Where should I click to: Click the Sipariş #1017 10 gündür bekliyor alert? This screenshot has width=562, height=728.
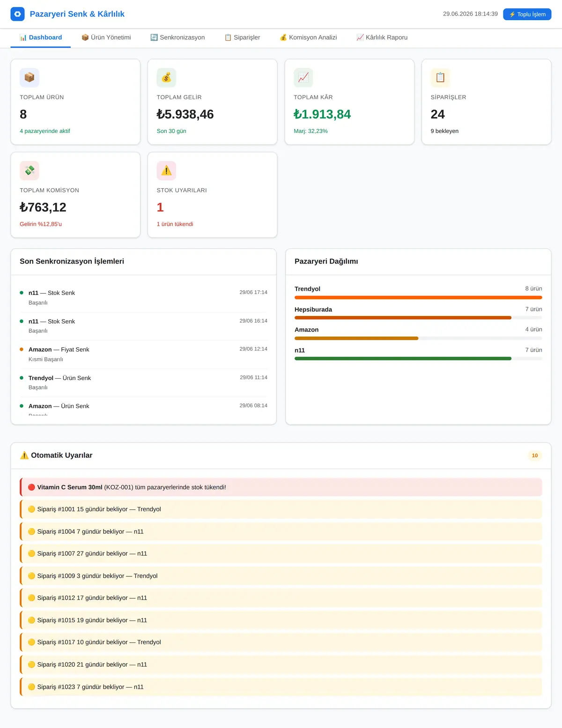pos(281,642)
